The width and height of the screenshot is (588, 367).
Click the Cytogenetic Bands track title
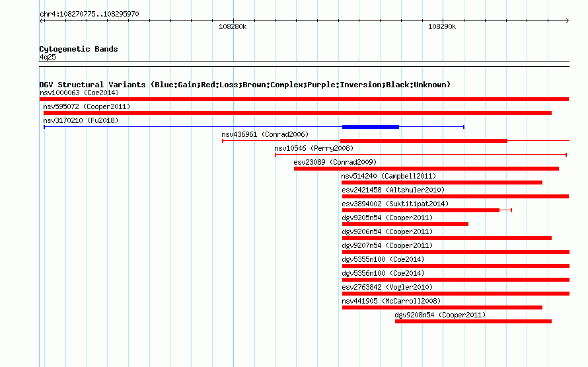[x=79, y=49]
